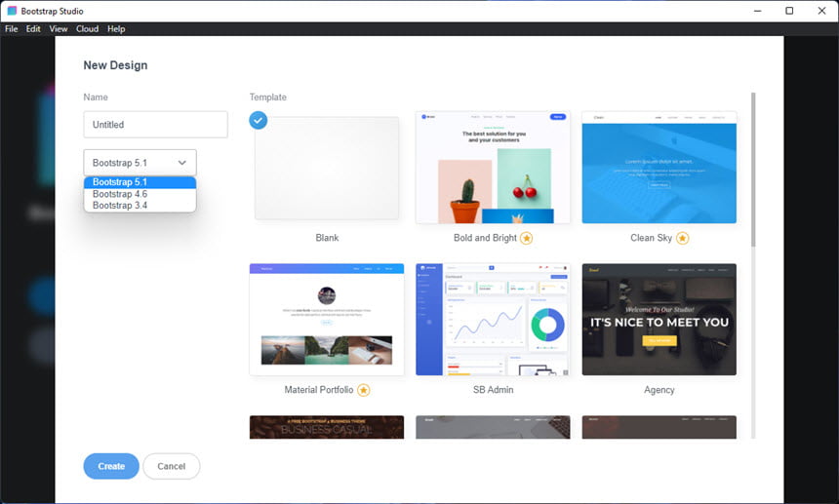Select Bootstrap 5.1 option in the list

pos(140,182)
